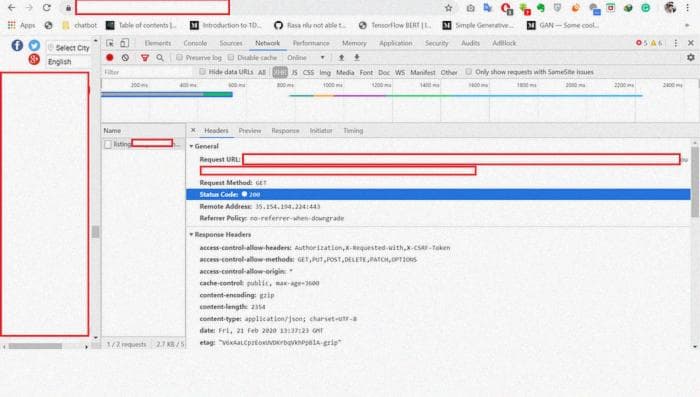The height and width of the screenshot is (397, 700).
Task: Activate the inspect element picker icon
Action: tap(110, 43)
